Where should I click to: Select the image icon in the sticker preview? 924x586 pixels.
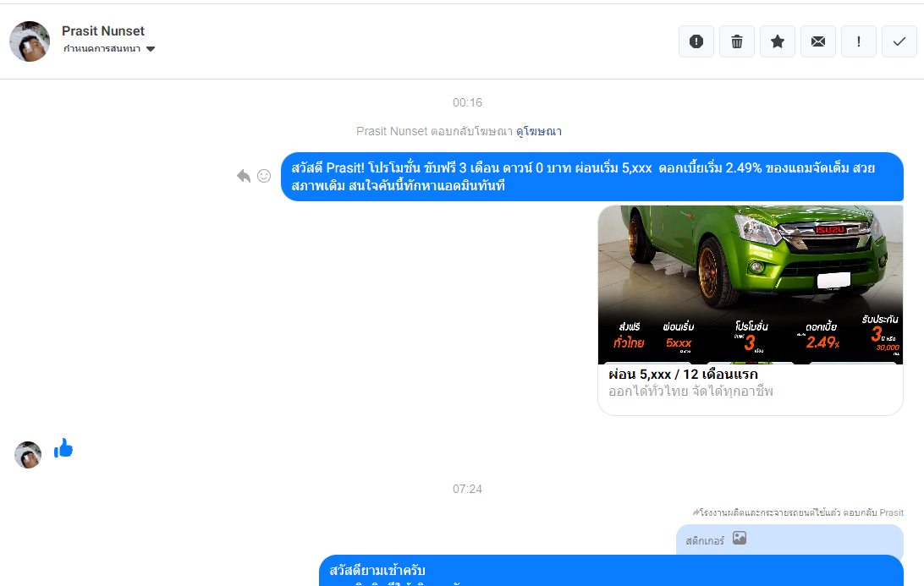[740, 538]
